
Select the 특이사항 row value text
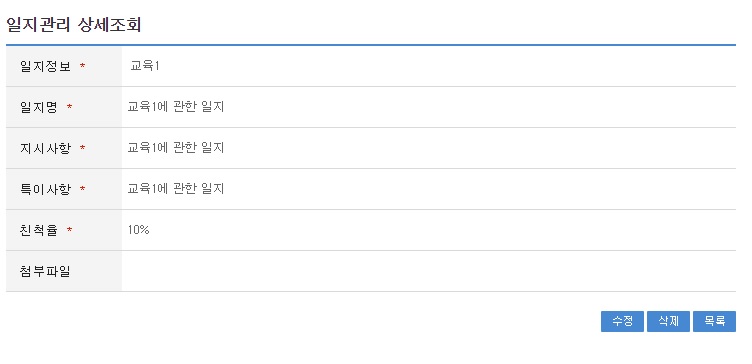176,189
